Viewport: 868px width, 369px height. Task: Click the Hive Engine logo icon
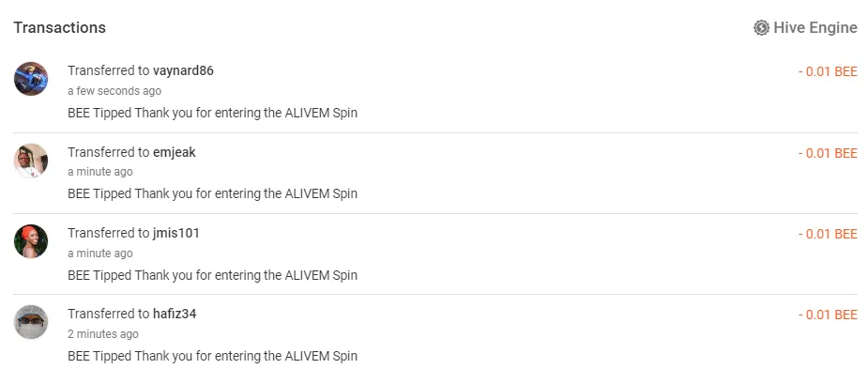pyautogui.click(x=761, y=28)
